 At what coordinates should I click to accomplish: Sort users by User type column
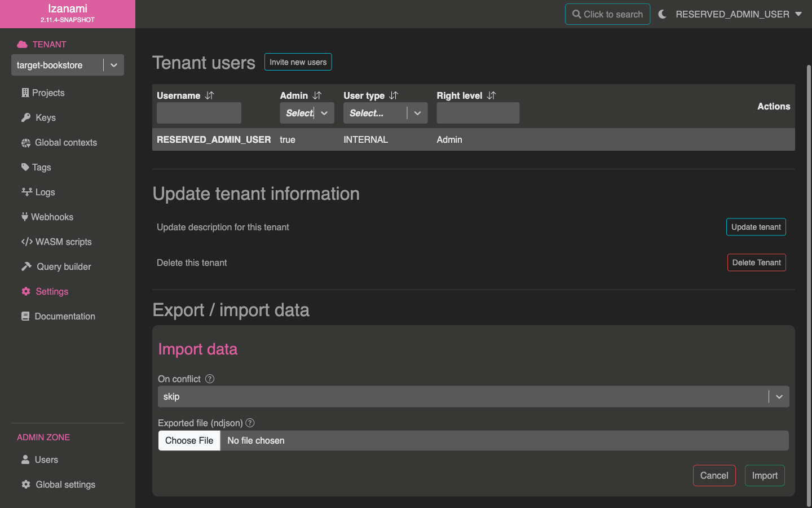pos(394,95)
